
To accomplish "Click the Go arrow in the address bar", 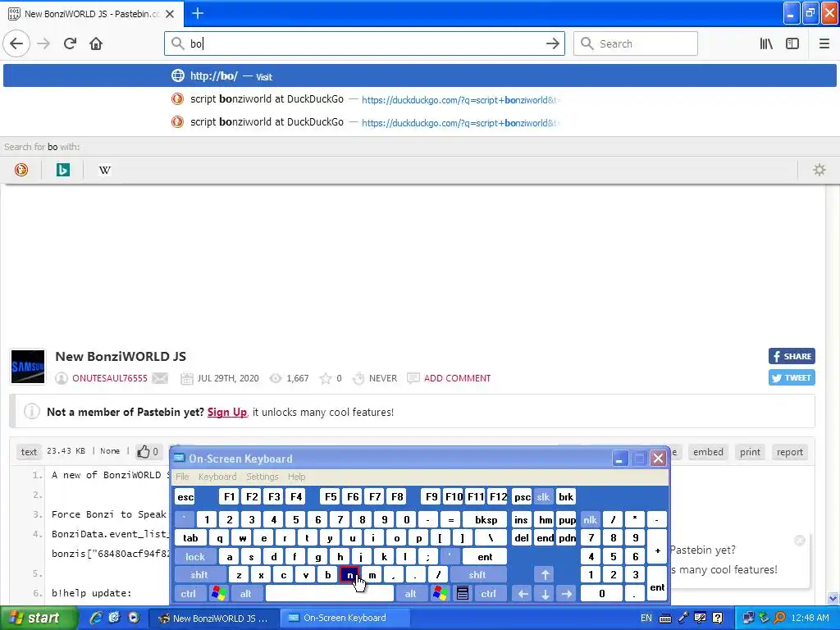I will [x=552, y=44].
